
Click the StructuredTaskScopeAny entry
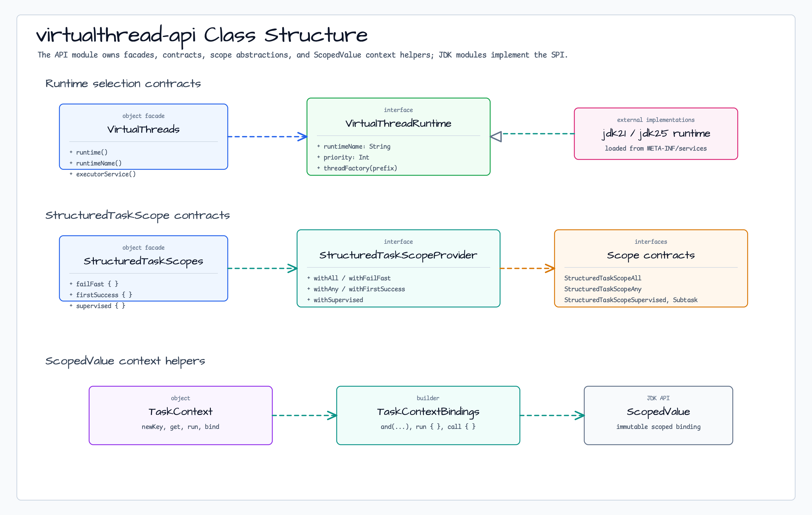tap(603, 289)
